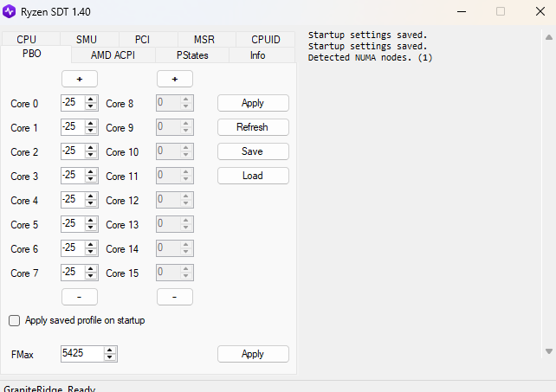This screenshot has height=392, width=556.
Task: Increase the FMax value with up arrow
Action: pyautogui.click(x=110, y=350)
